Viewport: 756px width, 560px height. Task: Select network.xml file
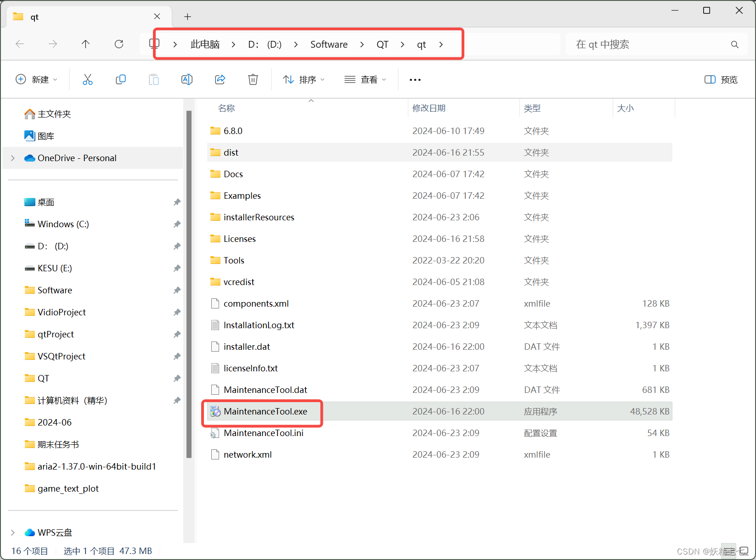coord(440,454)
